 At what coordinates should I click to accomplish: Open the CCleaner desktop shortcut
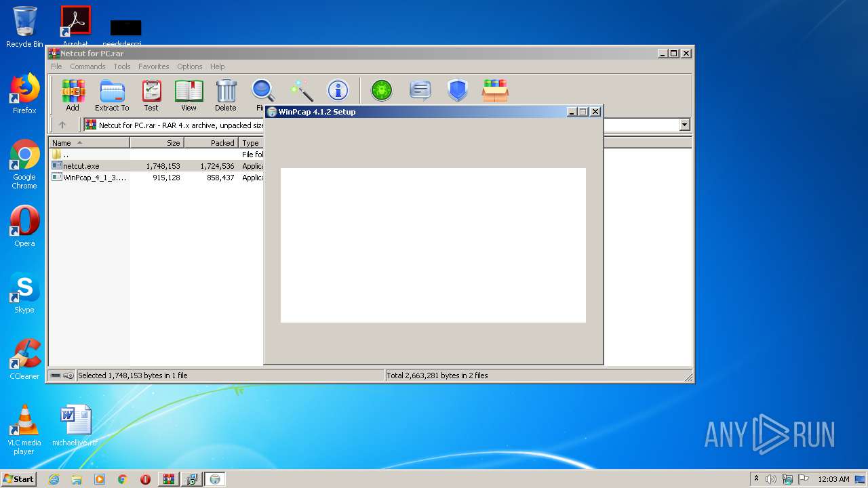point(24,359)
